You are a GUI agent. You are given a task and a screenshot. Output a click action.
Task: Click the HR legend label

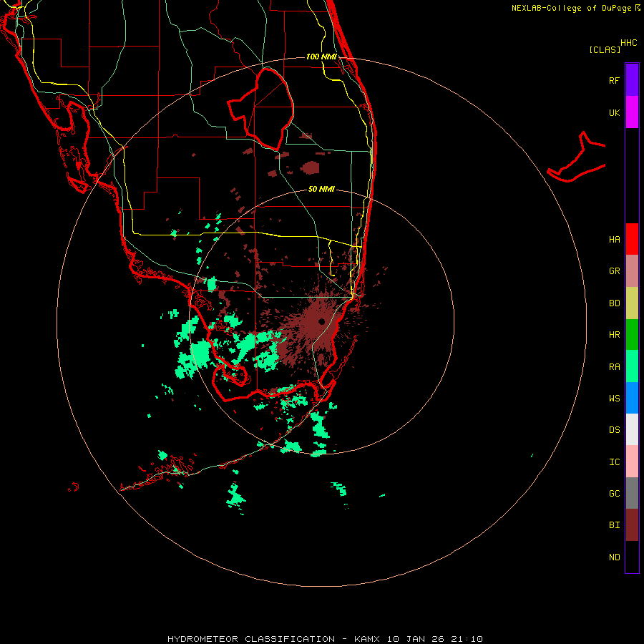click(614, 335)
